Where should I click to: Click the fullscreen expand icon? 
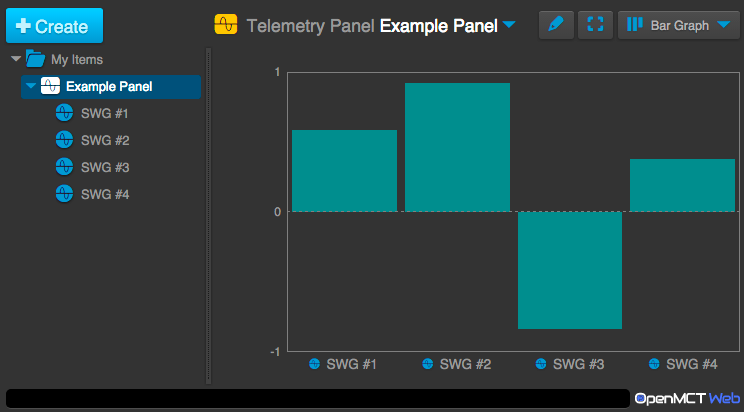click(x=595, y=25)
